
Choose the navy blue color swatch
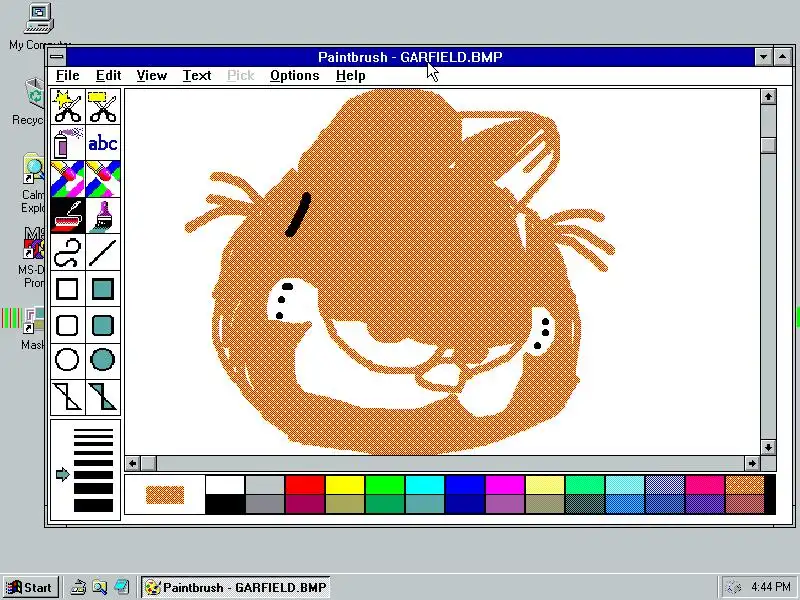[465, 504]
